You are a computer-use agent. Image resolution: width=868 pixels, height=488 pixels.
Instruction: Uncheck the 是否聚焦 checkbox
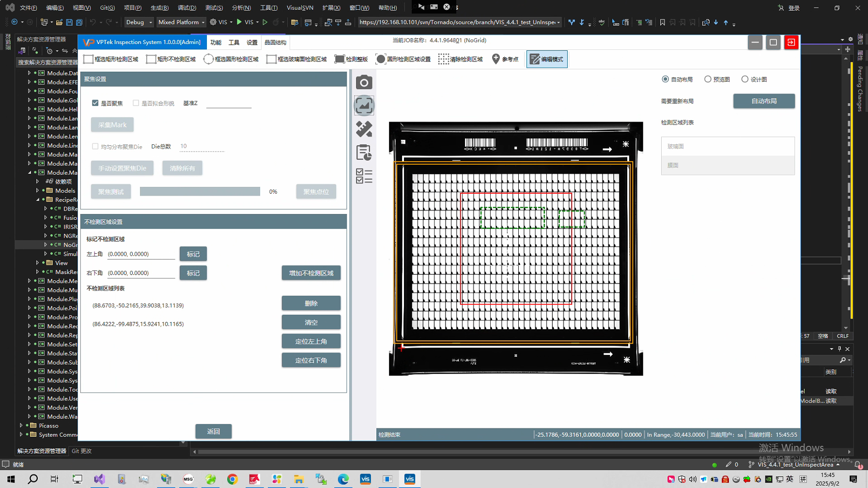pyautogui.click(x=95, y=103)
